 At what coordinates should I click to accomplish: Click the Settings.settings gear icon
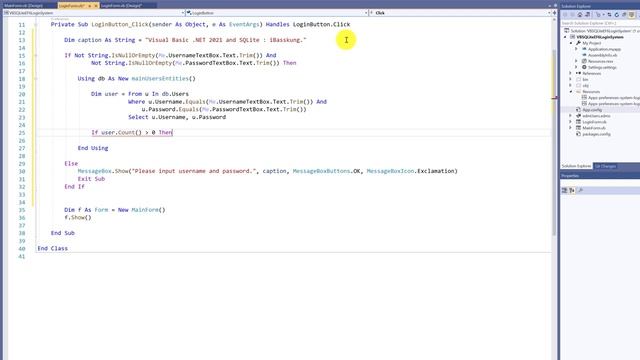pyautogui.click(x=584, y=67)
